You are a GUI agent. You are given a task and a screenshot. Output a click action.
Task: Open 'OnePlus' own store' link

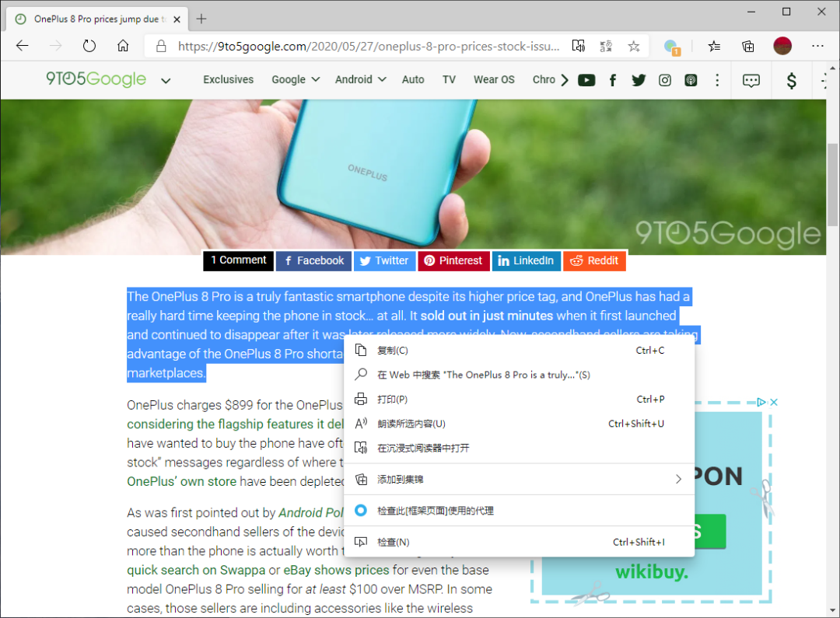point(181,481)
